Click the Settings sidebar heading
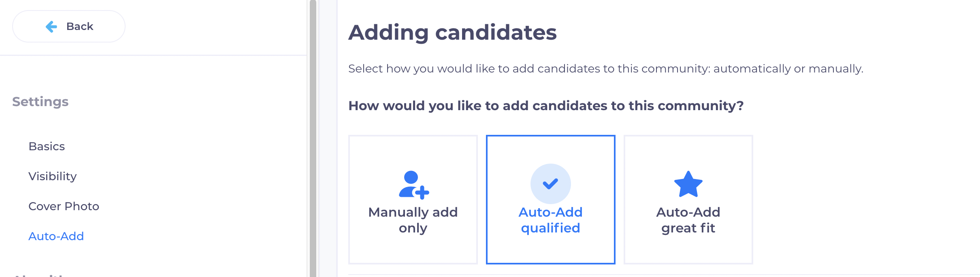Screen dimensions: 980x277 click(40, 102)
